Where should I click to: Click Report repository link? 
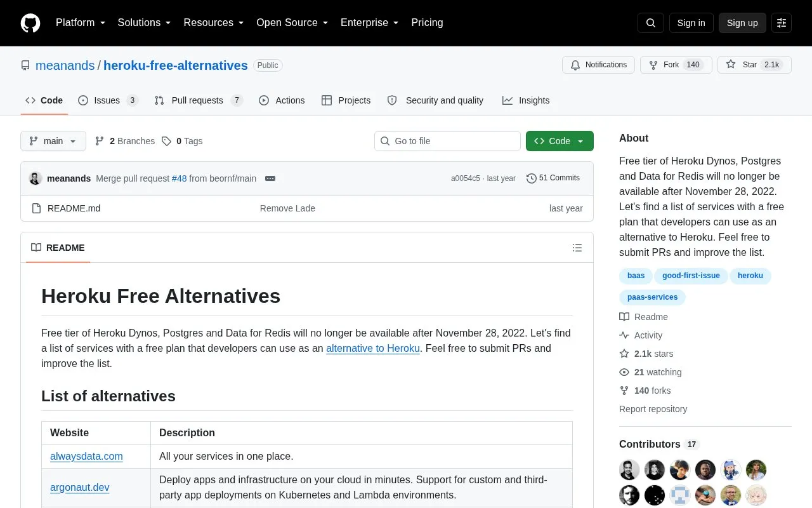[653, 409]
